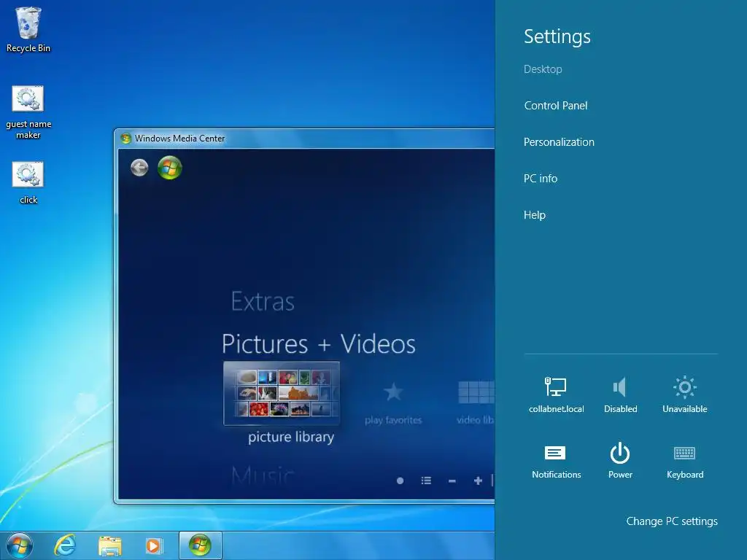The image size is (747, 560).
Task: Open the Notifications icon
Action: click(556, 461)
